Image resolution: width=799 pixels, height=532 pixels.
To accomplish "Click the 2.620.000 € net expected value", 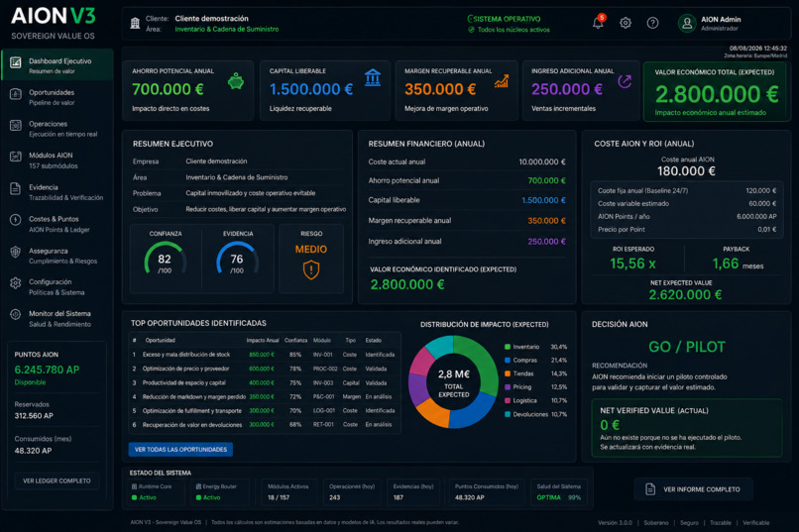I will [685, 295].
